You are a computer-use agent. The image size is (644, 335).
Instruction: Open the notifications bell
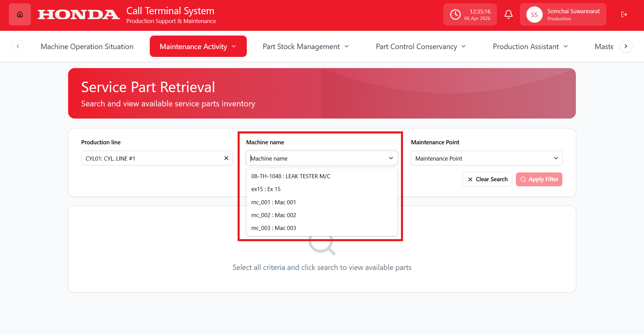pyautogui.click(x=508, y=15)
